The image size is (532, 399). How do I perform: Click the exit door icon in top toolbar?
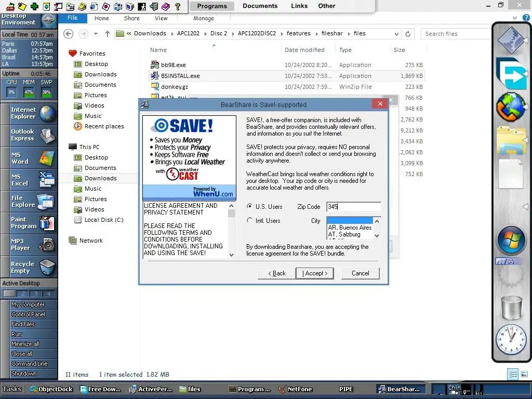[x=154, y=6]
